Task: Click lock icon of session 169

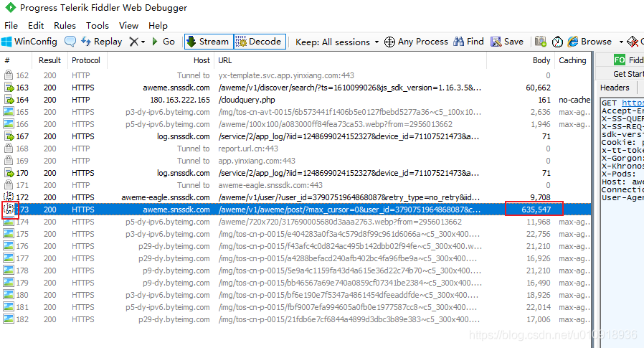Action: point(8,161)
